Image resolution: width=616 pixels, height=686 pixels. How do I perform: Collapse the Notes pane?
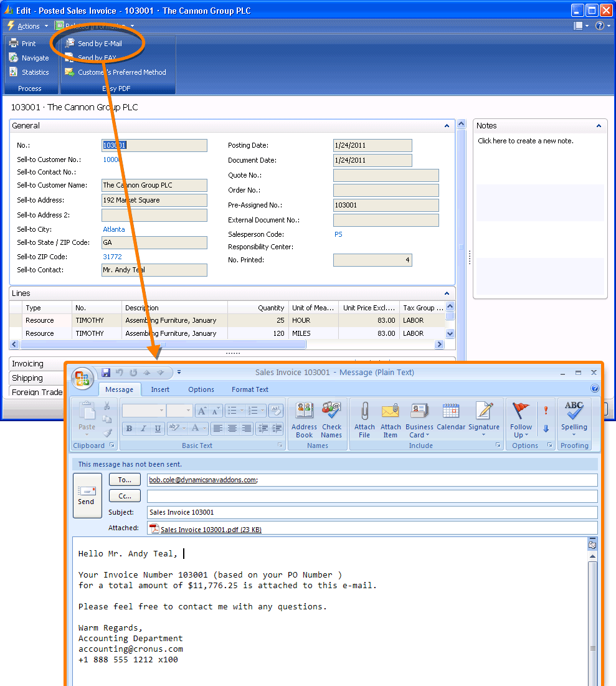tap(599, 126)
